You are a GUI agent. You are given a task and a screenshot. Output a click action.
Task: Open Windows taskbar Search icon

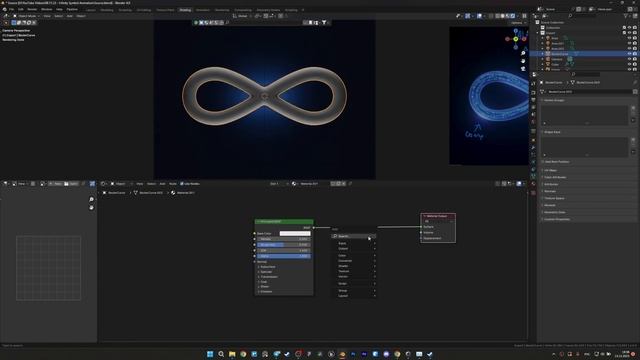[221, 354]
